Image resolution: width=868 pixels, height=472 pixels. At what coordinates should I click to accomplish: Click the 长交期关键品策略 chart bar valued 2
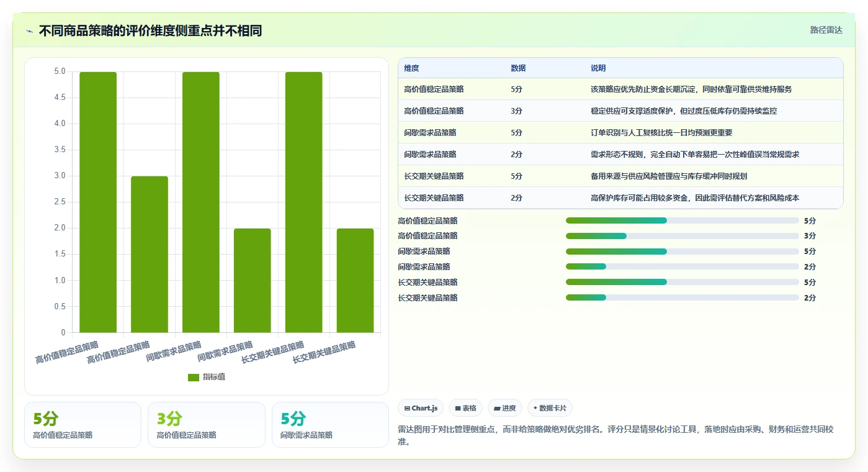coord(356,280)
